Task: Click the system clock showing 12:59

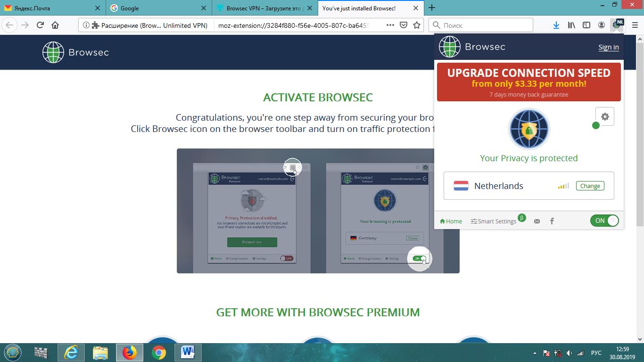Action: pyautogui.click(x=622, y=349)
